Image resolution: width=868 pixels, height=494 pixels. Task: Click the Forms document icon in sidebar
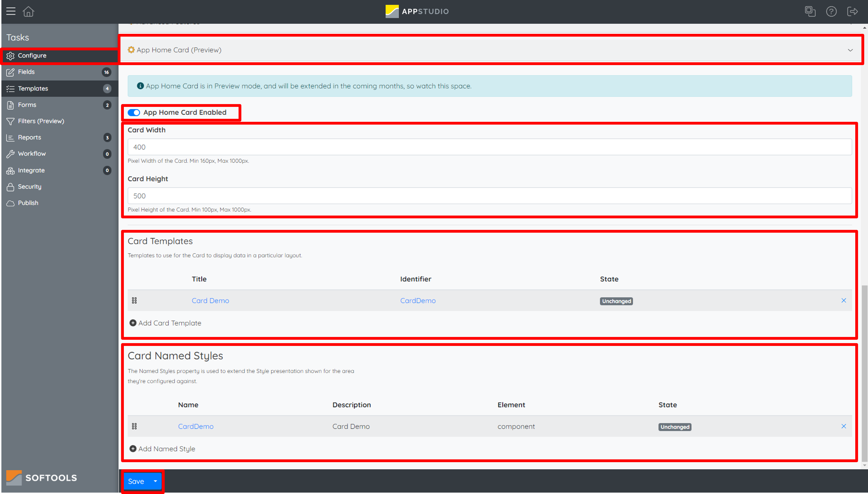(x=11, y=105)
